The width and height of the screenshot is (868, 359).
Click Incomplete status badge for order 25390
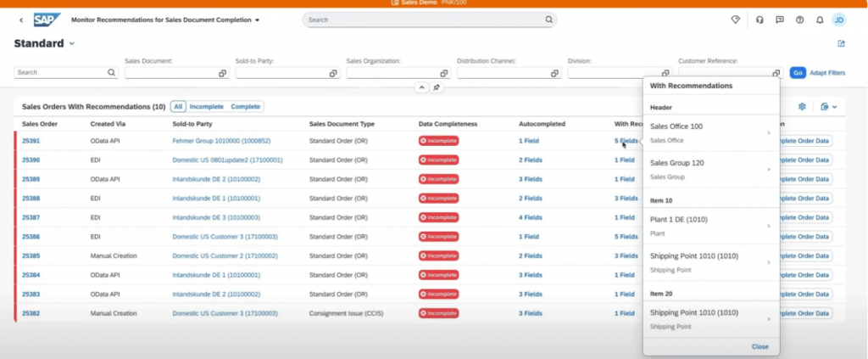[x=438, y=160]
